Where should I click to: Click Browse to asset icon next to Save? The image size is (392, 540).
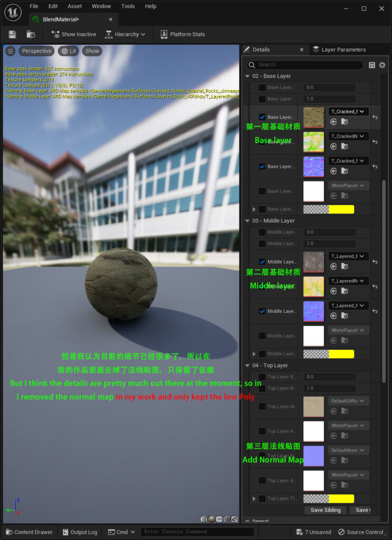(31, 34)
